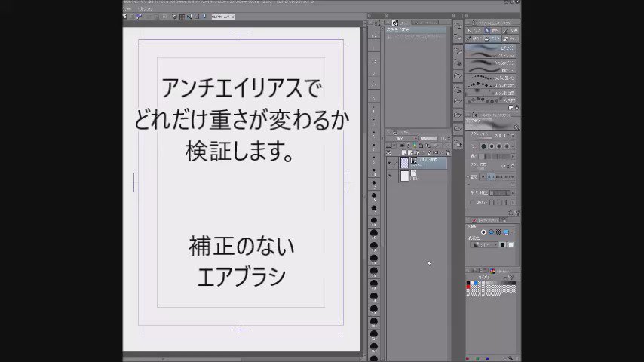
Task: Create a new vector layer
Action: click(x=410, y=152)
